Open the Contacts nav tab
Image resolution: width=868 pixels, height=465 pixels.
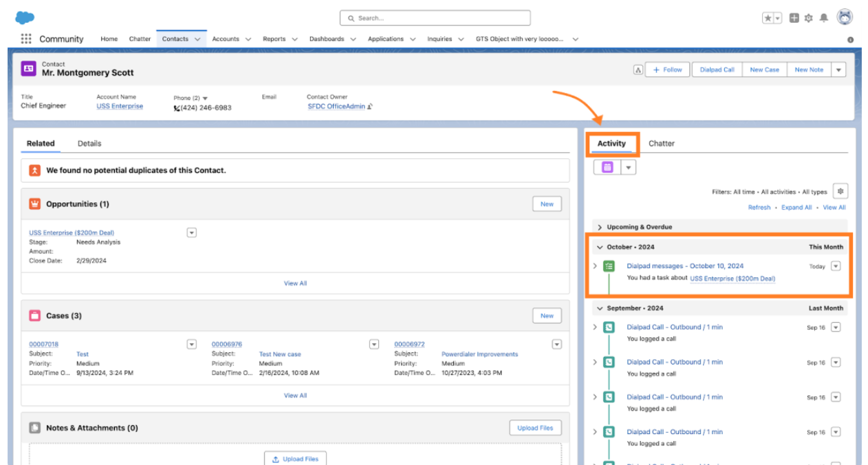coord(175,39)
